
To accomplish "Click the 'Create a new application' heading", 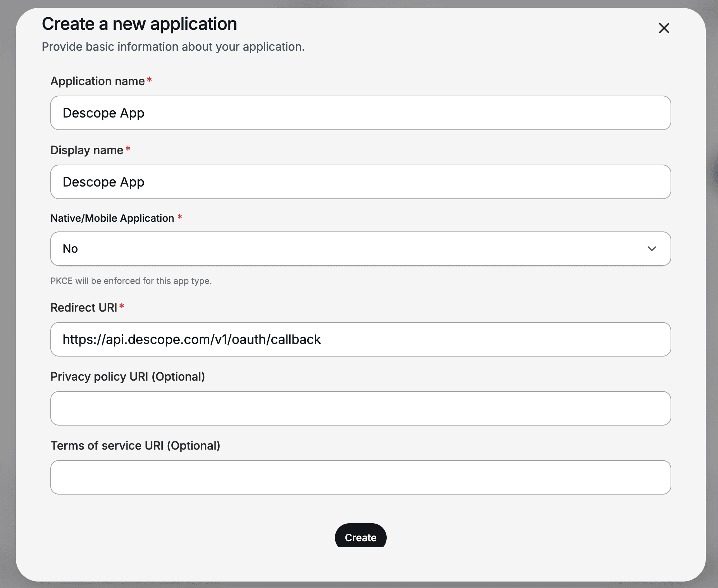I will pos(139,24).
